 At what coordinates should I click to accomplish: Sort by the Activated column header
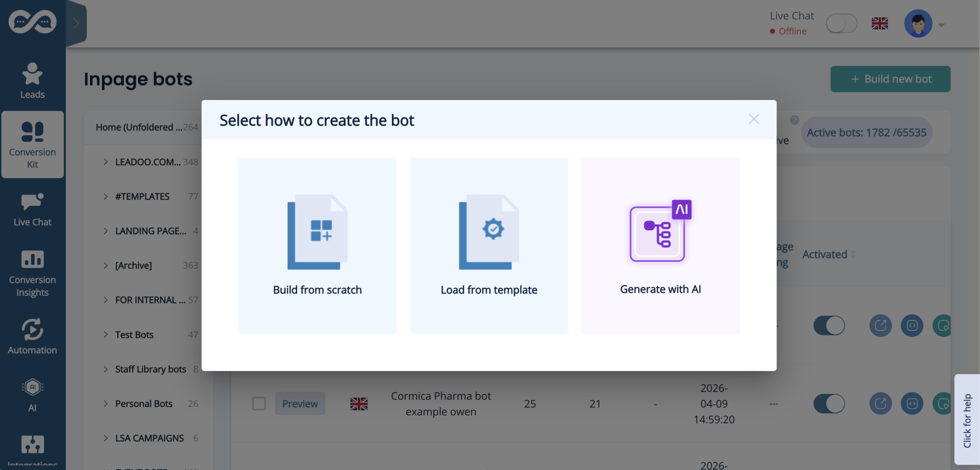click(x=829, y=254)
